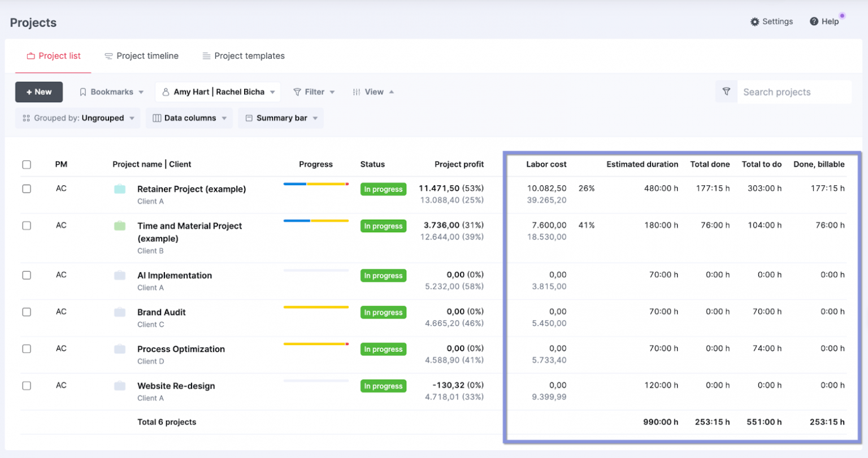Open the Bookmarks dropdown
The image size is (868, 458).
[x=111, y=92]
